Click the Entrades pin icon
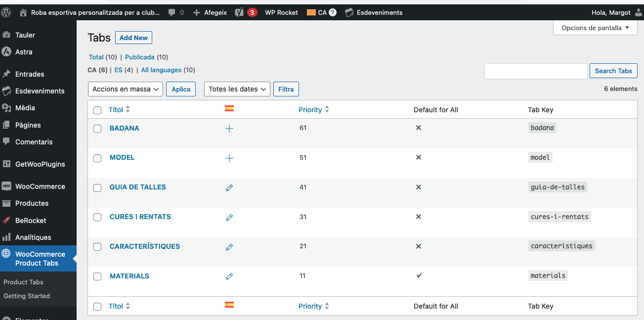 (x=6, y=74)
